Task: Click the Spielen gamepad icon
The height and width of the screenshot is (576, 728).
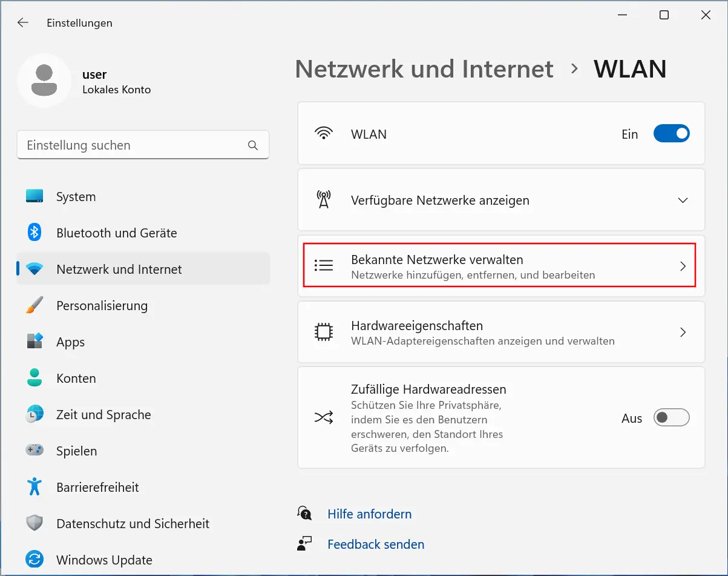Action: 34,451
